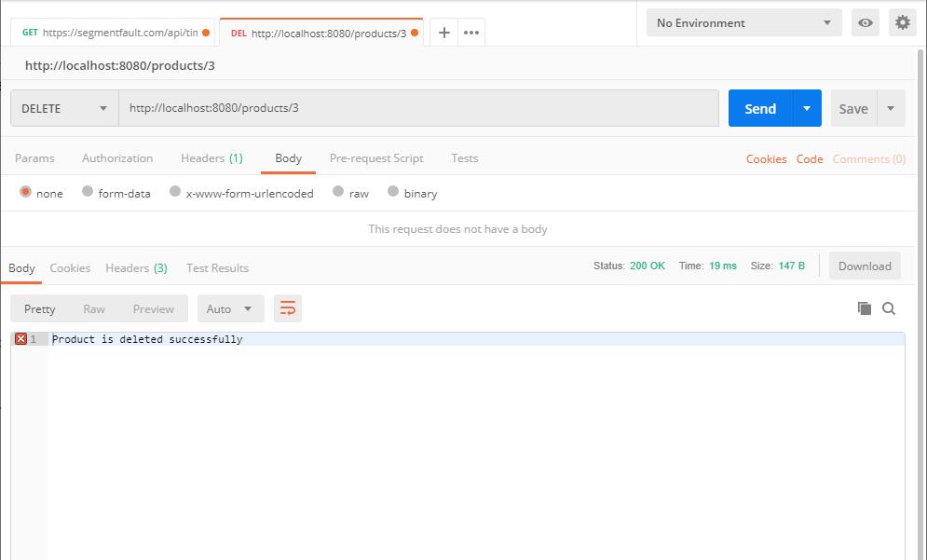Screen dimensions: 927x560
Task: Open the Pre-request Script tab
Action: 376,158
